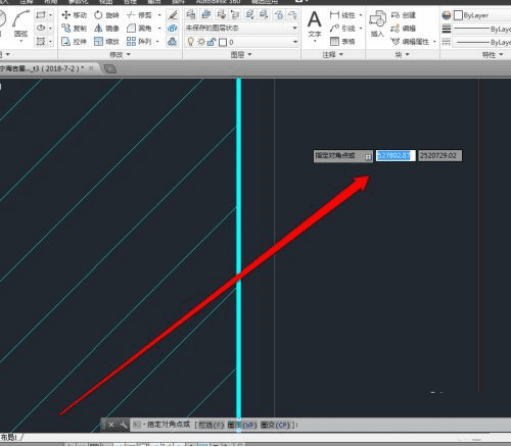Select the Linear dimension (线性) tool
This screenshot has width=511, height=447.
(342, 15)
